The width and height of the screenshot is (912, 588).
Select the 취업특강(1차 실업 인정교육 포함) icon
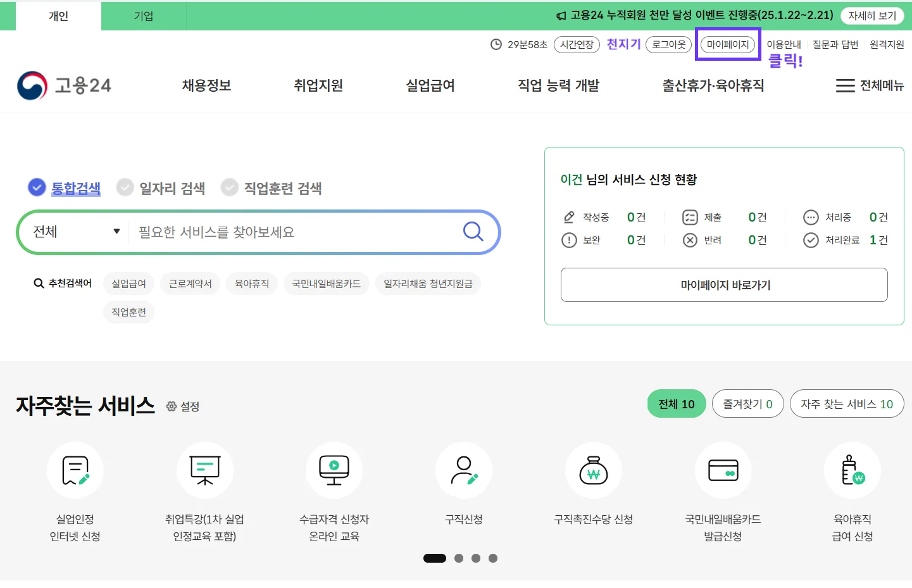[x=204, y=470]
